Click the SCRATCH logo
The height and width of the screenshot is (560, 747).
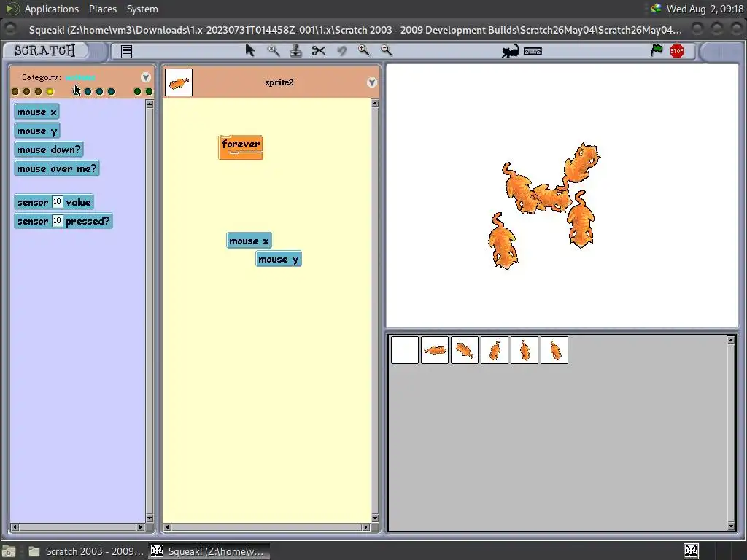pos(44,50)
